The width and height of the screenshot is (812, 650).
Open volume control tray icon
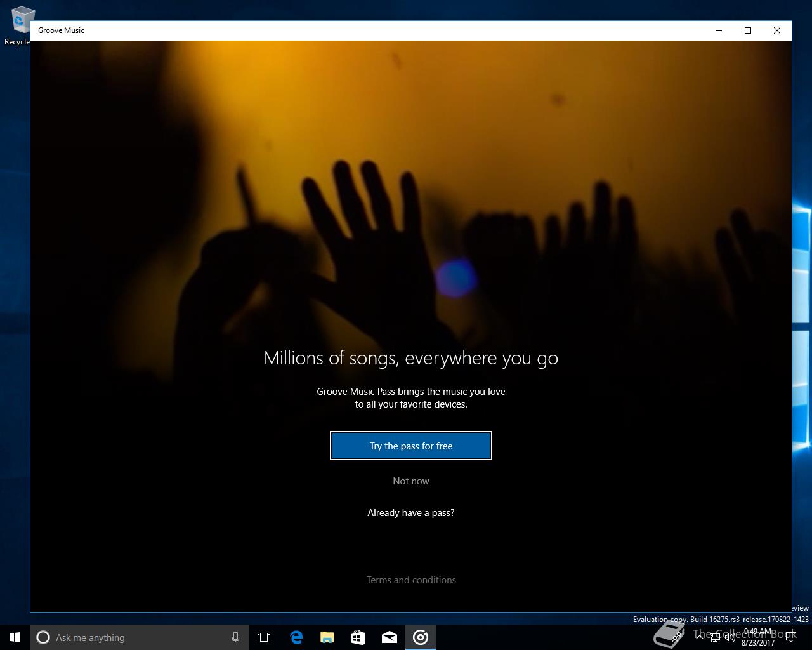tap(730, 638)
